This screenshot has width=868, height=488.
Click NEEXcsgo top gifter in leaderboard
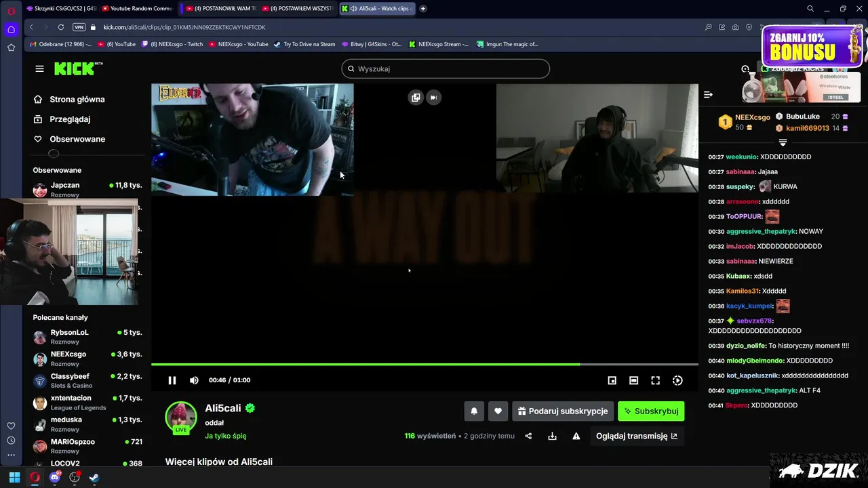point(752,117)
